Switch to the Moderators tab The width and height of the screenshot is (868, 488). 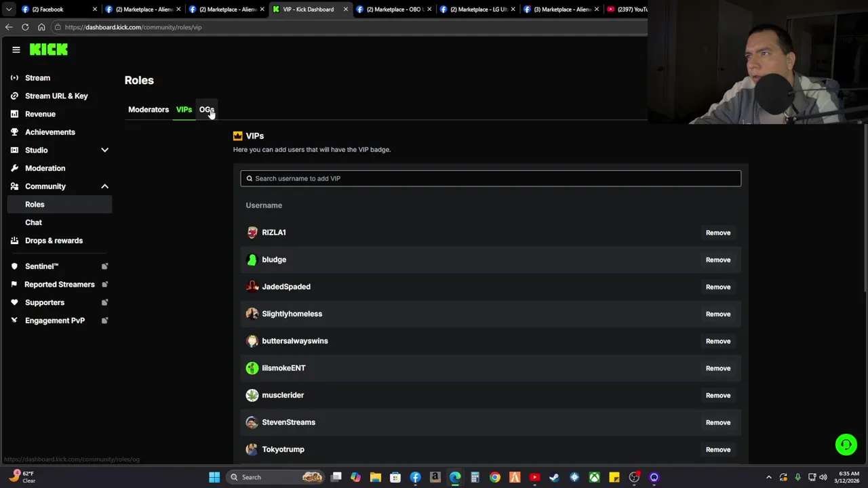click(149, 110)
